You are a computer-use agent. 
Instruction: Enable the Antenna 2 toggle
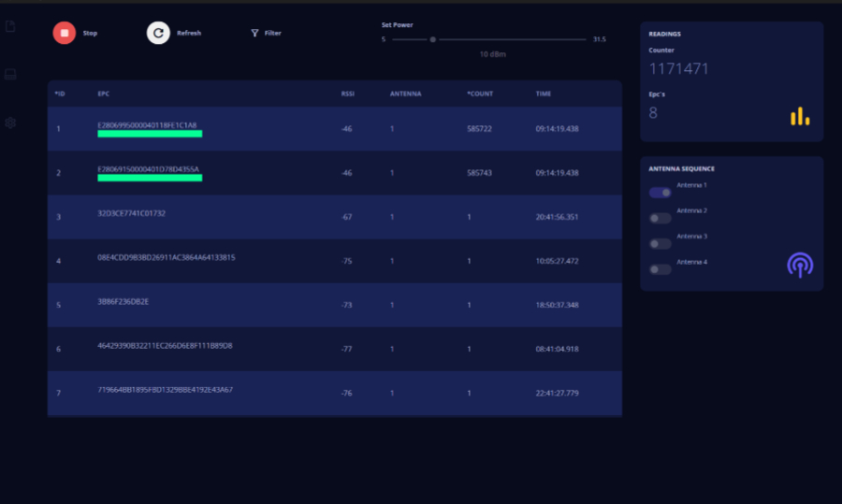[x=661, y=218]
